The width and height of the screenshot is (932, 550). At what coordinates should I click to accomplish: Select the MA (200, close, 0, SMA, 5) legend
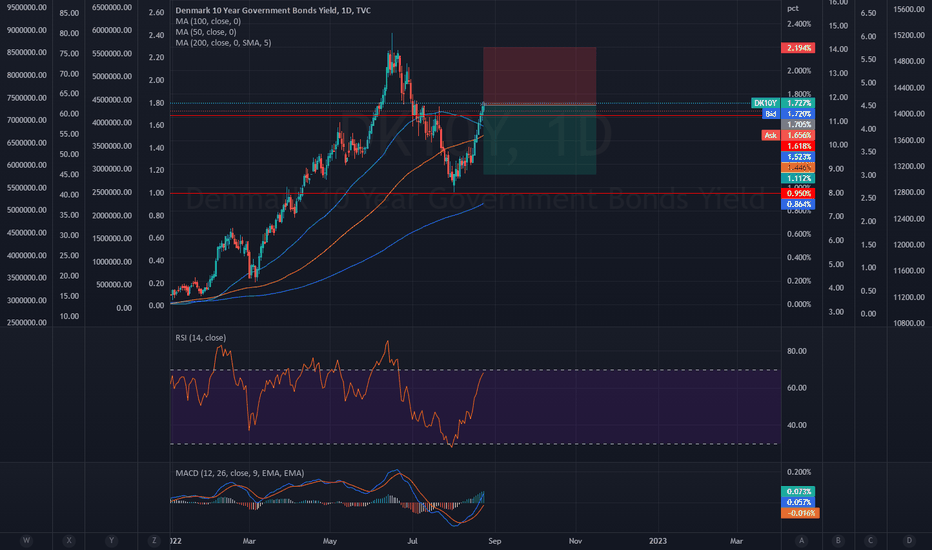click(223, 43)
